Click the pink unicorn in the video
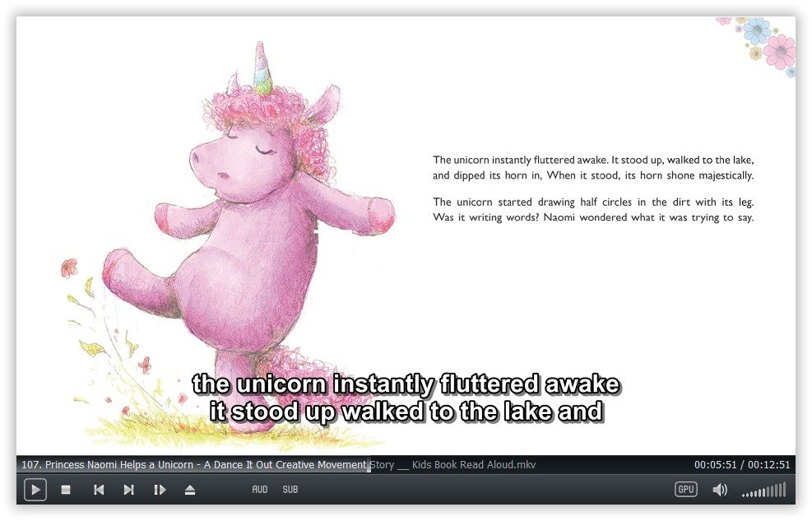812x521 pixels. pos(248,238)
